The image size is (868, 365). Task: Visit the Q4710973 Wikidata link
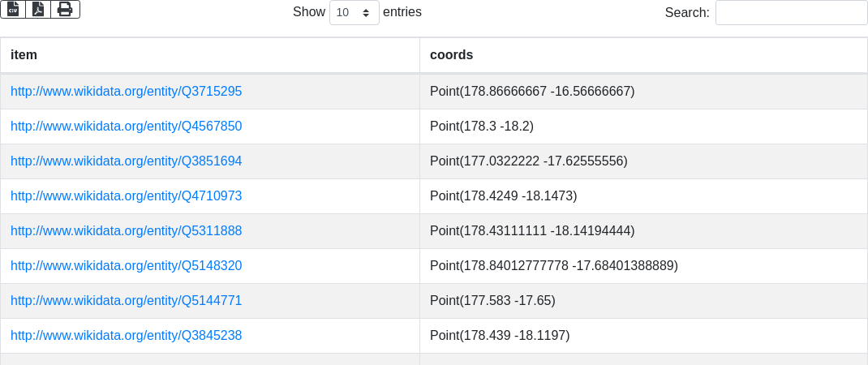126,196
